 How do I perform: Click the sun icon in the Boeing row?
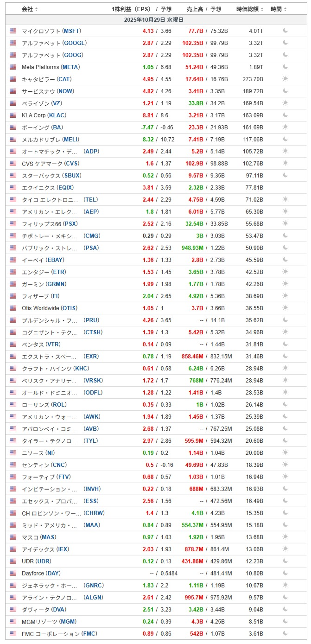[x=285, y=128]
